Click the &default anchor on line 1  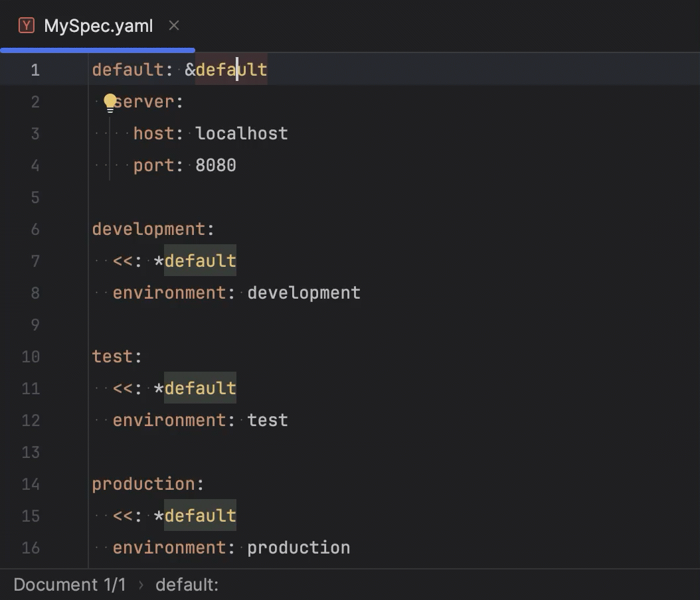pyautogui.click(x=224, y=69)
